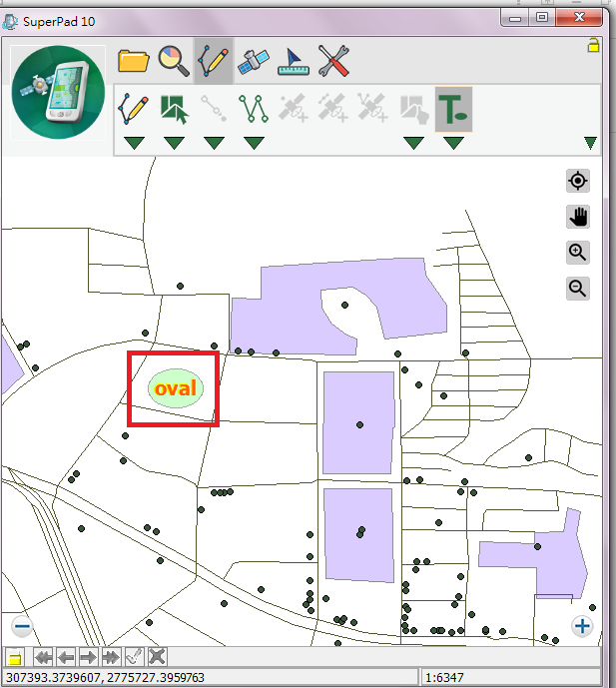The height and width of the screenshot is (688, 616).
Task: Select the oval text label on the map
Action: (x=176, y=388)
